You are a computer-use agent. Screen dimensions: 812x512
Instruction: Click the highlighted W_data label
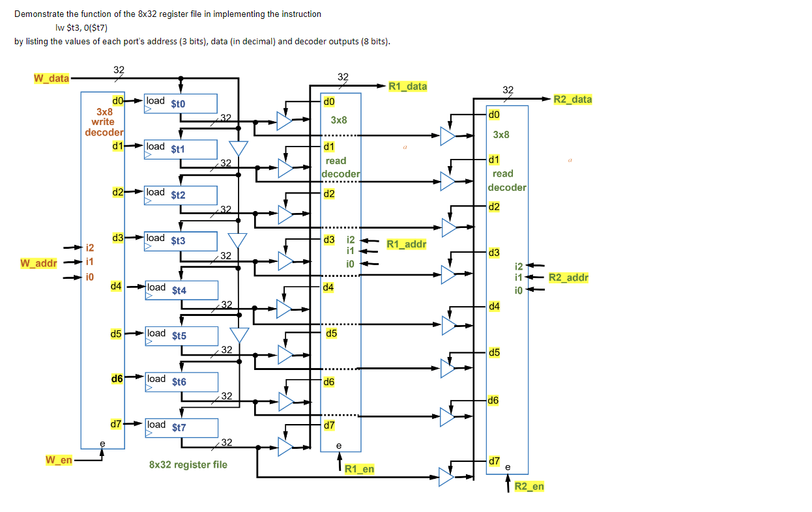(51, 78)
